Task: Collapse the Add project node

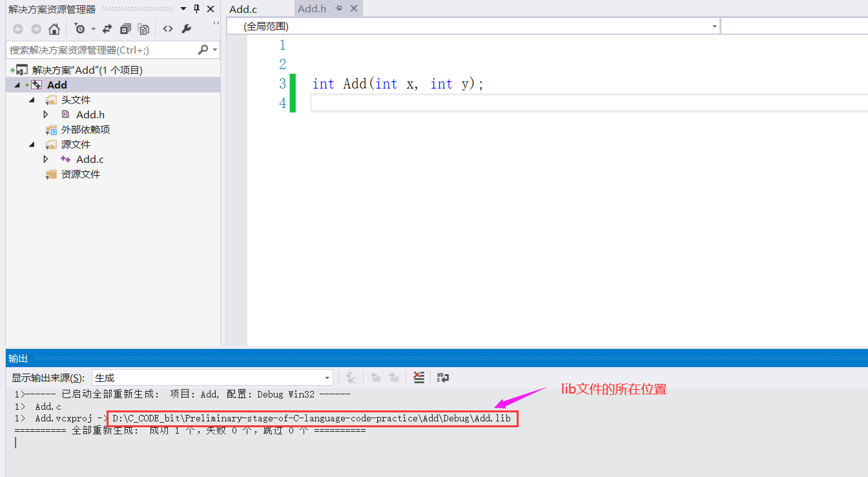Action: pos(17,85)
